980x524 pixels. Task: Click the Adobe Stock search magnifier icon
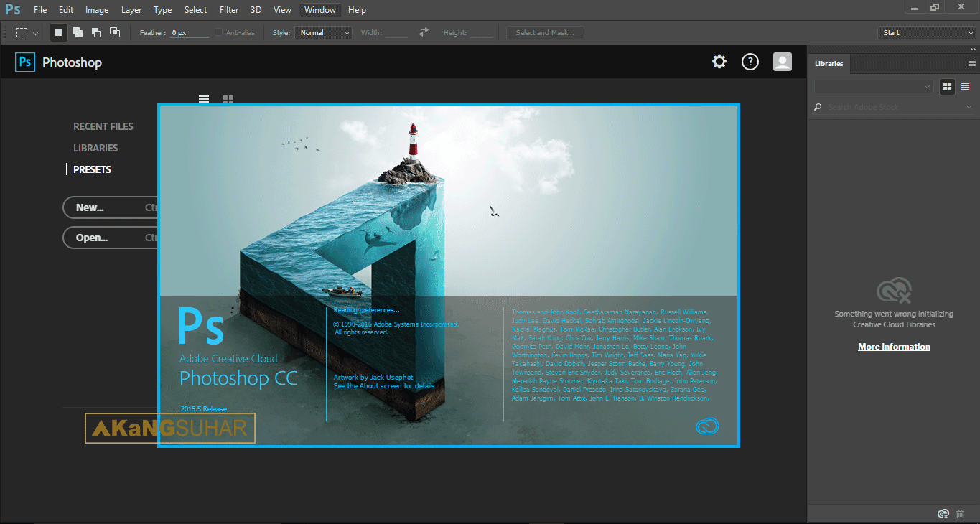point(818,107)
